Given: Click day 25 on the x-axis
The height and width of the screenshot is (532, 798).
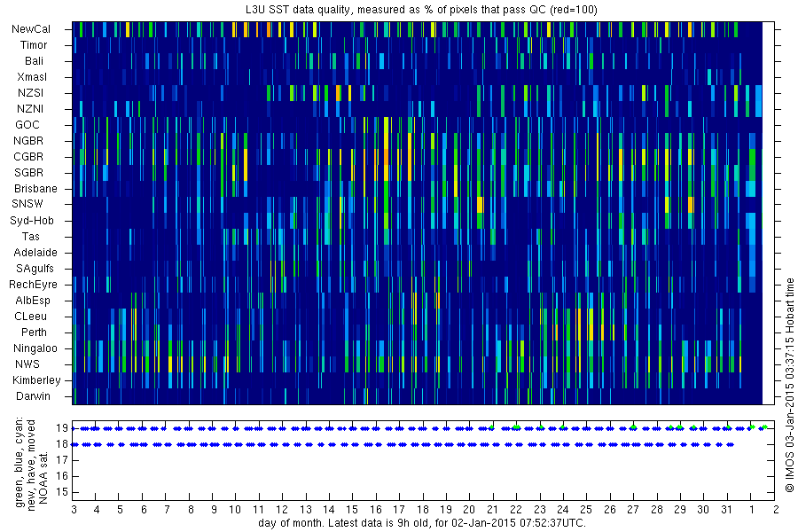Looking at the screenshot, I should (586, 510).
